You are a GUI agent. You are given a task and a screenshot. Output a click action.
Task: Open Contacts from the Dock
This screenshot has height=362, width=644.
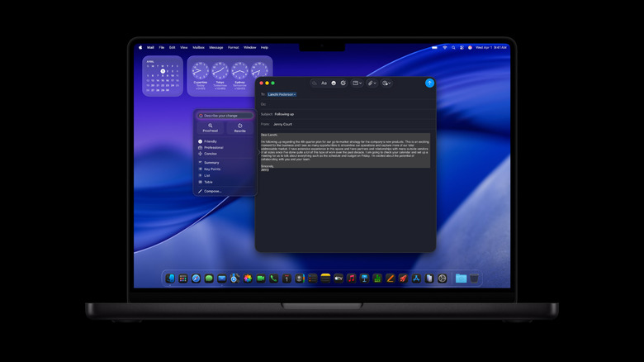pyautogui.click(x=300, y=279)
